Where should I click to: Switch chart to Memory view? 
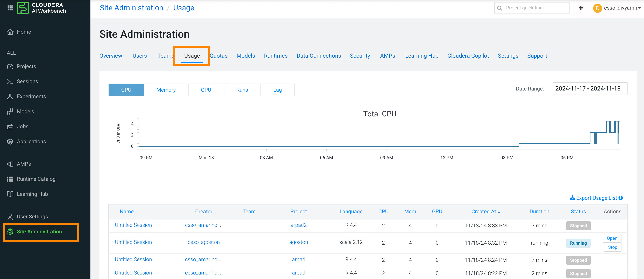166,90
